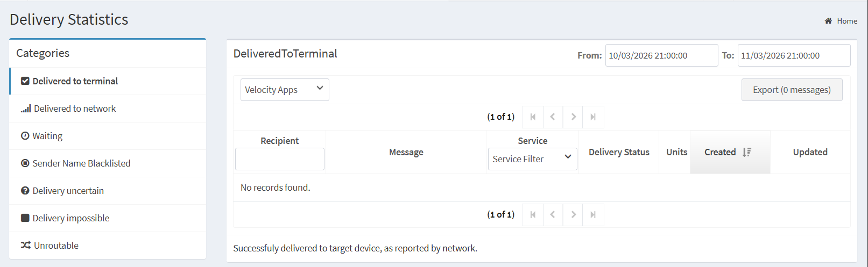The height and width of the screenshot is (267, 868).
Task: Click Export (0 messages) button
Action: pos(792,90)
